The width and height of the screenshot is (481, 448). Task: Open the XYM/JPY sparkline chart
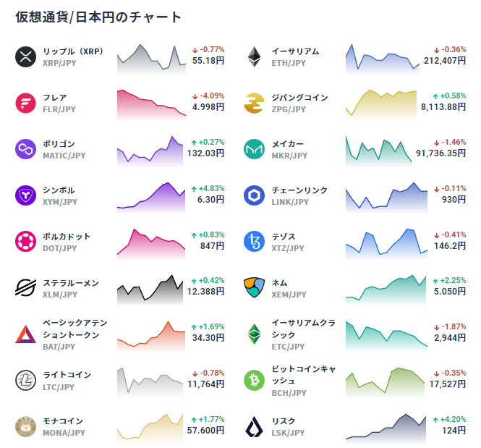pyautogui.click(x=151, y=198)
